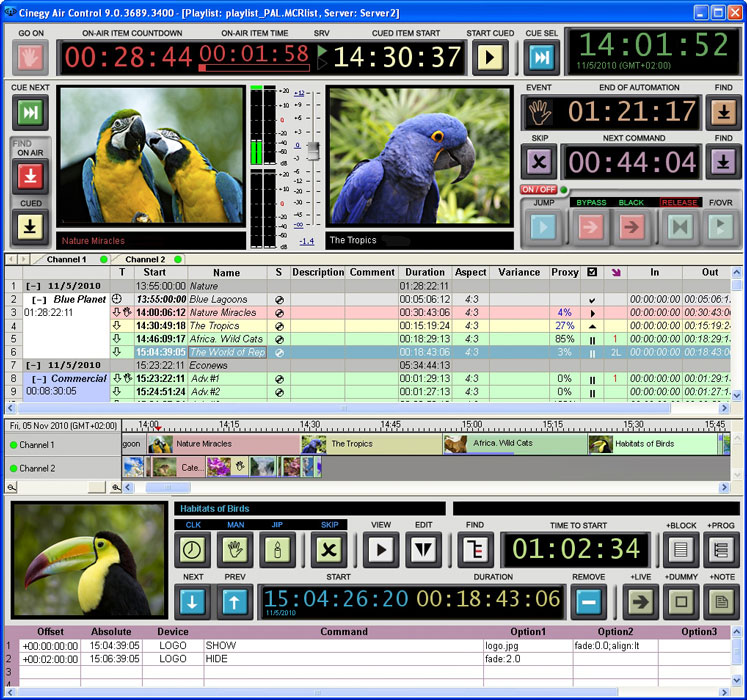Click the Duration column header

425,272
